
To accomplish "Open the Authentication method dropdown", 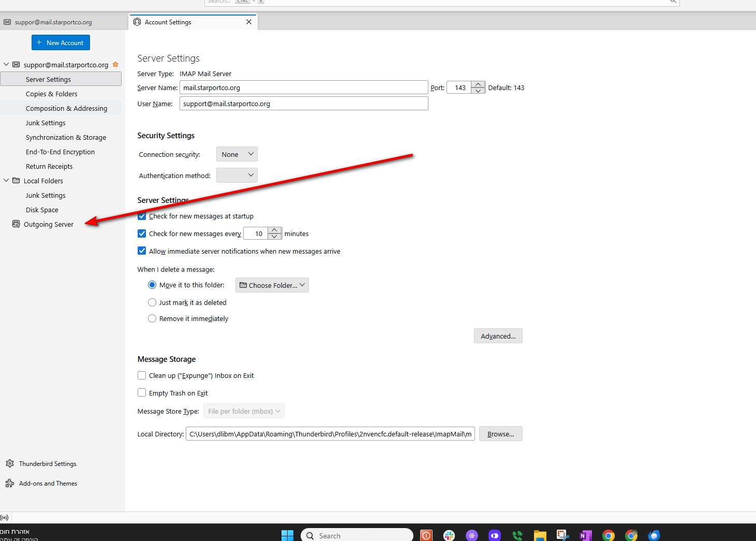I will [236, 176].
